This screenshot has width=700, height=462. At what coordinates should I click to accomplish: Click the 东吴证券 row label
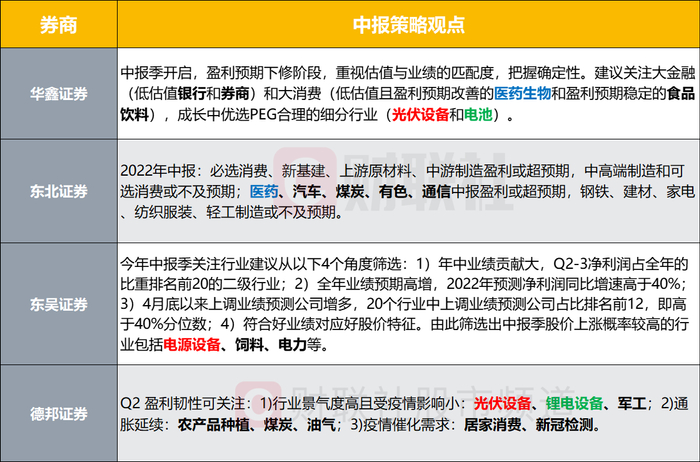58,304
